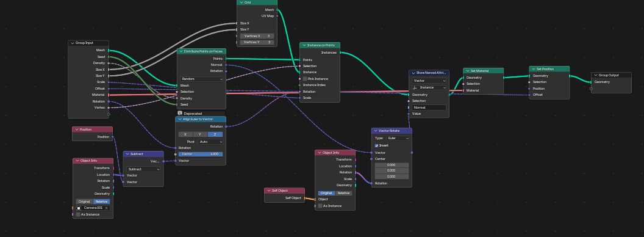Collapse the Self Object node

click(268, 191)
